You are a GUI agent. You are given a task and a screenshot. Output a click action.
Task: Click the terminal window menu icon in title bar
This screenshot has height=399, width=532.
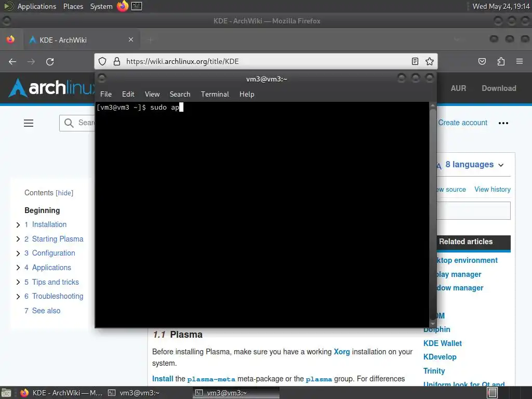102,78
